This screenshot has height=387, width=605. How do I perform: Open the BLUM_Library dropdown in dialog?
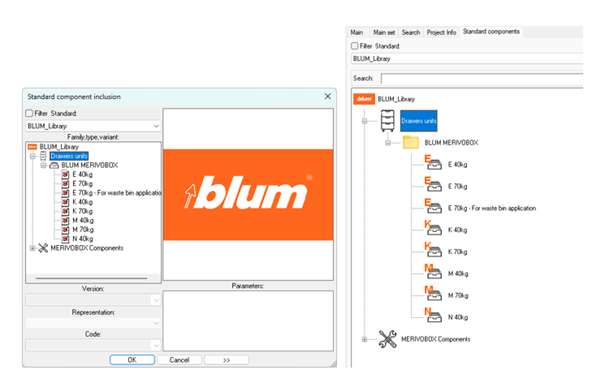[93, 126]
